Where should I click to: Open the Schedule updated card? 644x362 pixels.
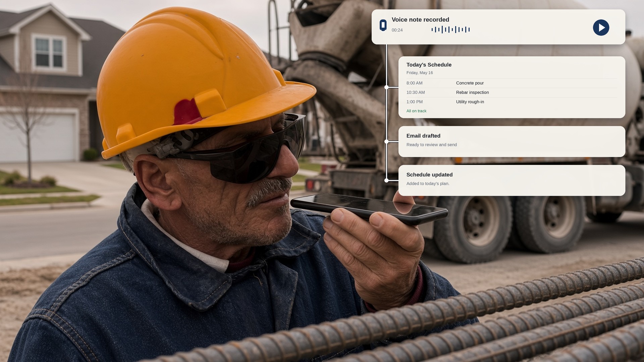tap(512, 180)
